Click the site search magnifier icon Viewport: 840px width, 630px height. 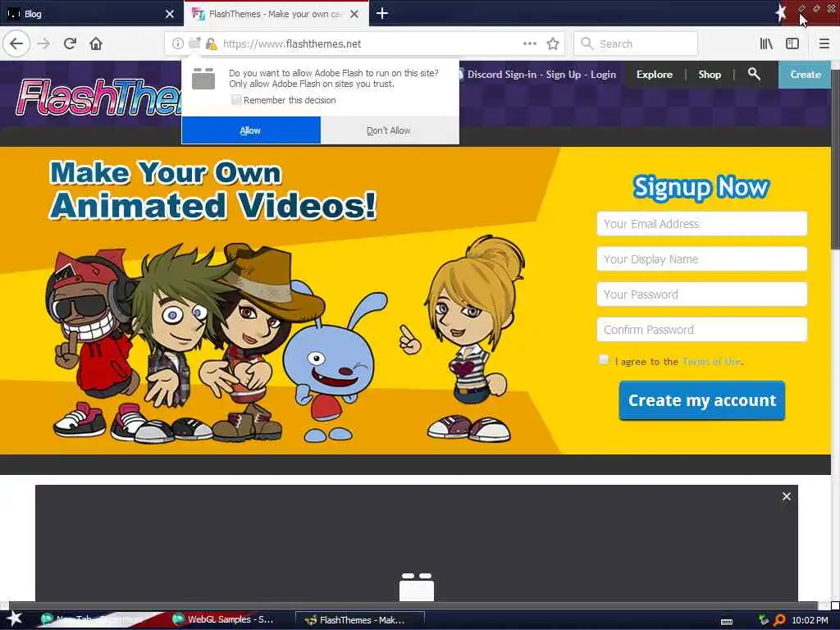pyautogui.click(x=754, y=74)
